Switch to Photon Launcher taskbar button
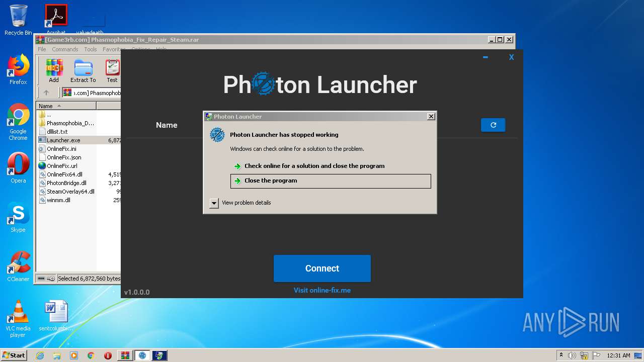The height and width of the screenshot is (362, 644). click(x=142, y=355)
